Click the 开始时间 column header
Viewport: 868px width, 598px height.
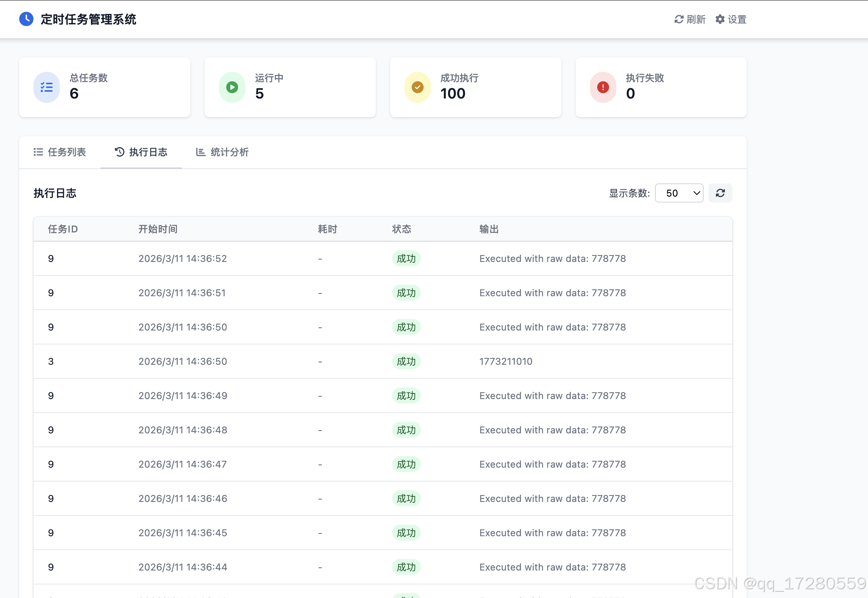158,229
